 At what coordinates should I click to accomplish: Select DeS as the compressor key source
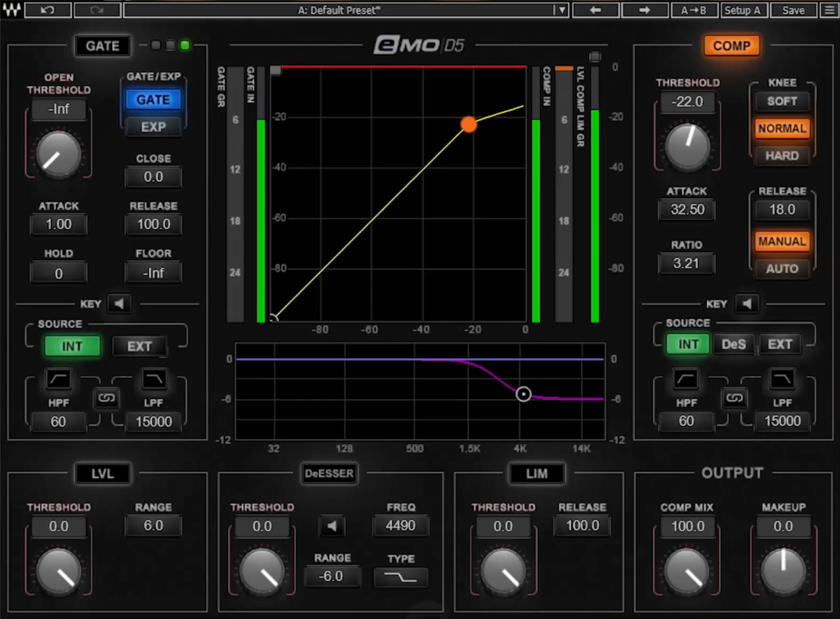(x=734, y=344)
